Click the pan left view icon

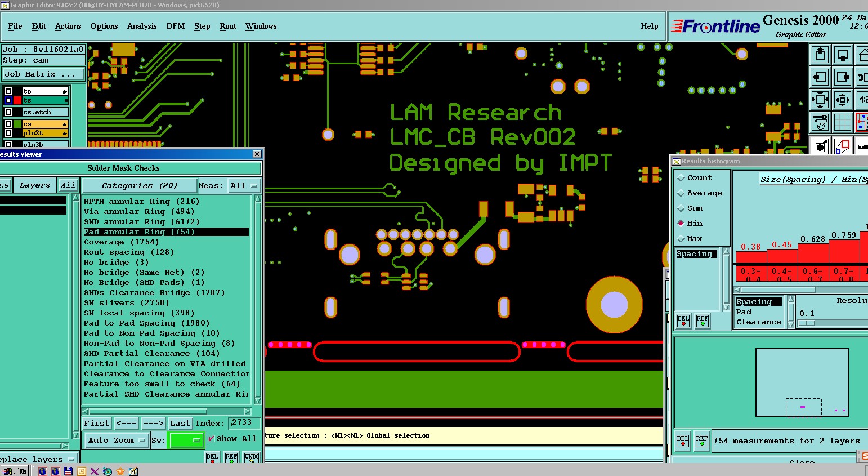pos(820,77)
